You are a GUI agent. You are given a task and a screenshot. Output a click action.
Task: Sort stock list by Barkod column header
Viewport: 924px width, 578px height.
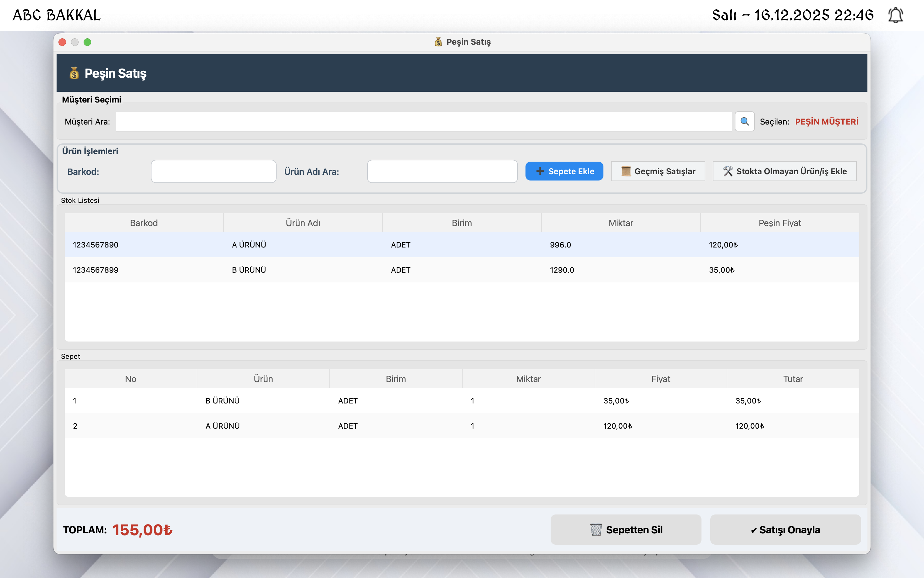tap(144, 223)
